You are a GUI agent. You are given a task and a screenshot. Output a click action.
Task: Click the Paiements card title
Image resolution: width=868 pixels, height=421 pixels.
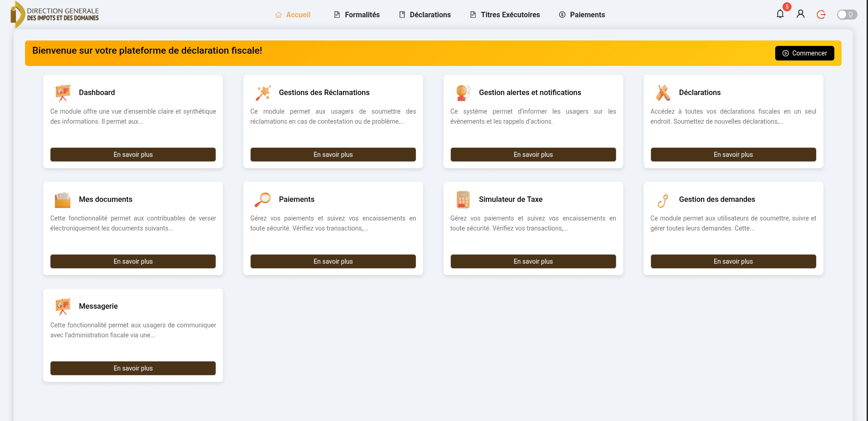point(297,199)
